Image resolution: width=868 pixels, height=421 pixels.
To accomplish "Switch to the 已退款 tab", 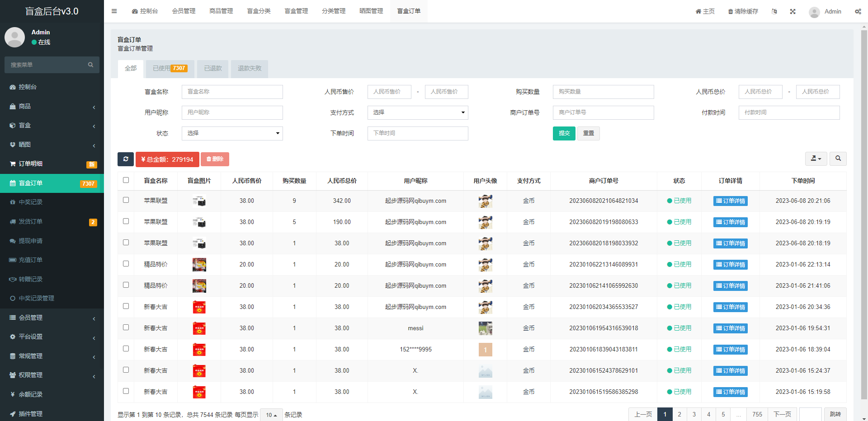I will click(213, 69).
